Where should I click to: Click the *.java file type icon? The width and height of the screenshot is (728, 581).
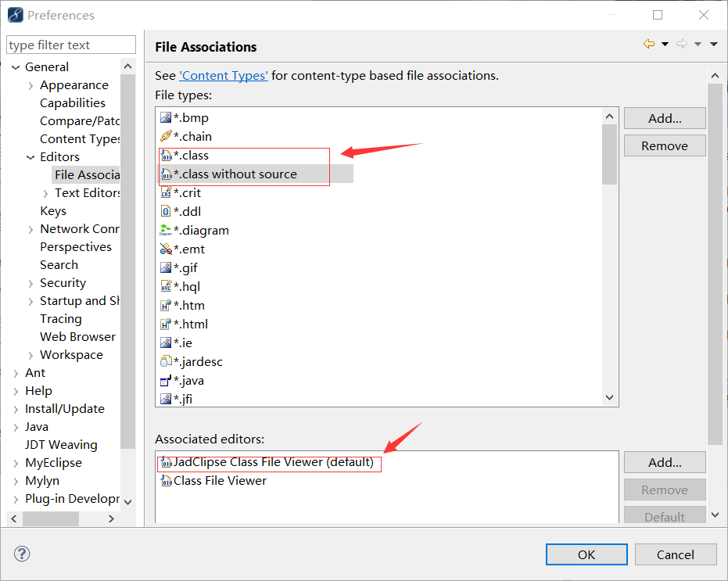click(165, 381)
